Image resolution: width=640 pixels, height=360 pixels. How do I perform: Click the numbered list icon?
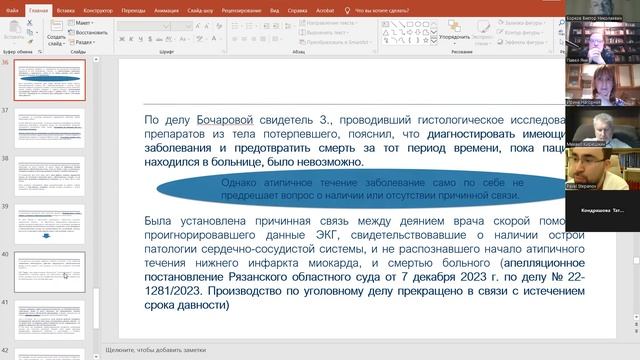tap(250, 26)
